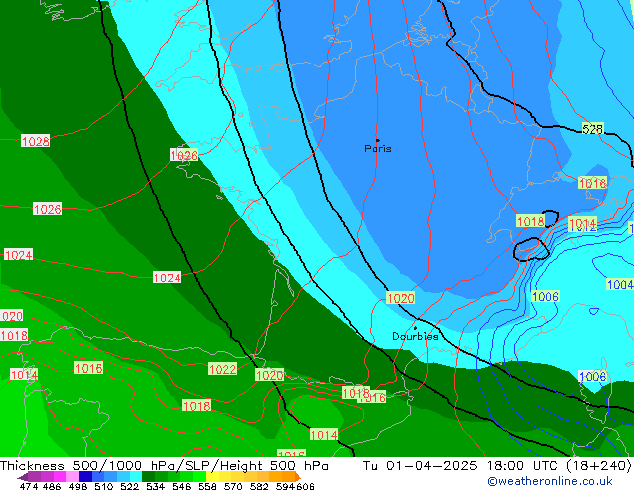The height and width of the screenshot is (490, 634).
Task: Click the blue 1006 label beside the Alps
Action: 545,297
